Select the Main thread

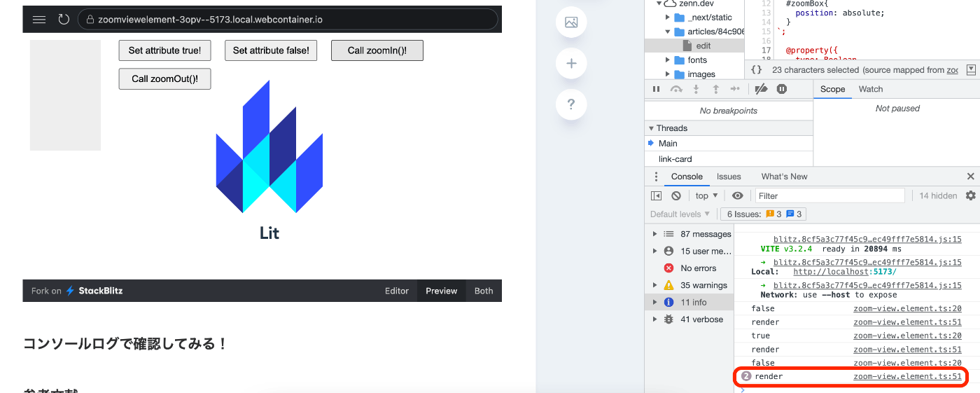point(729,143)
